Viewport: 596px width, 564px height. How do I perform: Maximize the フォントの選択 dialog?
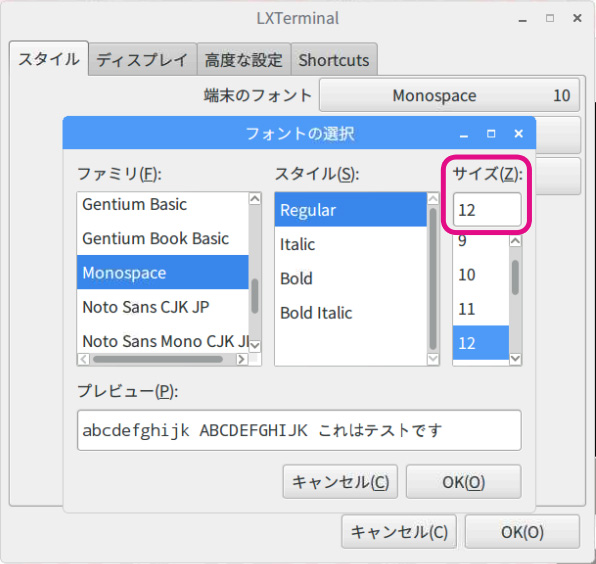491,134
